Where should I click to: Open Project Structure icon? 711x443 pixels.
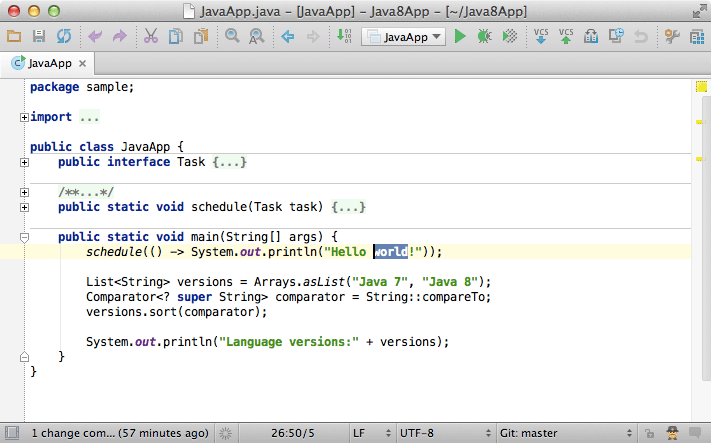[697, 36]
